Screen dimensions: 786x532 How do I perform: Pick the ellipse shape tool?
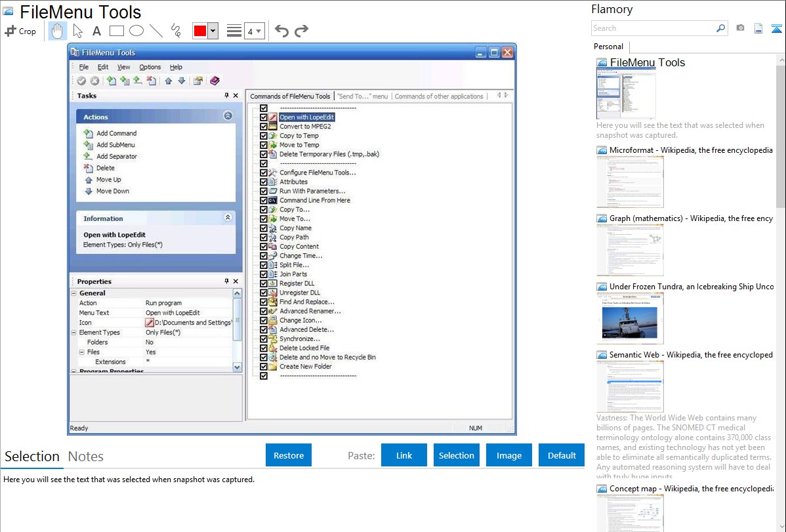(136, 31)
